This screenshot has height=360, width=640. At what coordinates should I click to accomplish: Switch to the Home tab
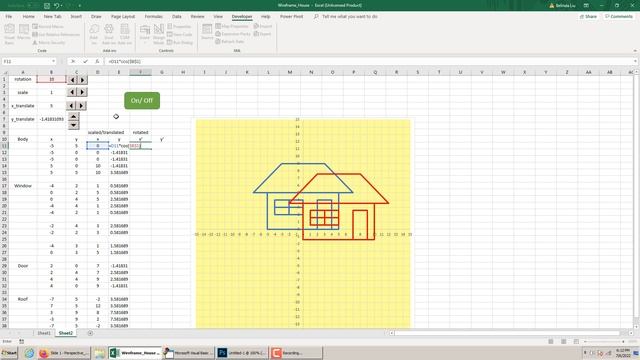pos(29,16)
